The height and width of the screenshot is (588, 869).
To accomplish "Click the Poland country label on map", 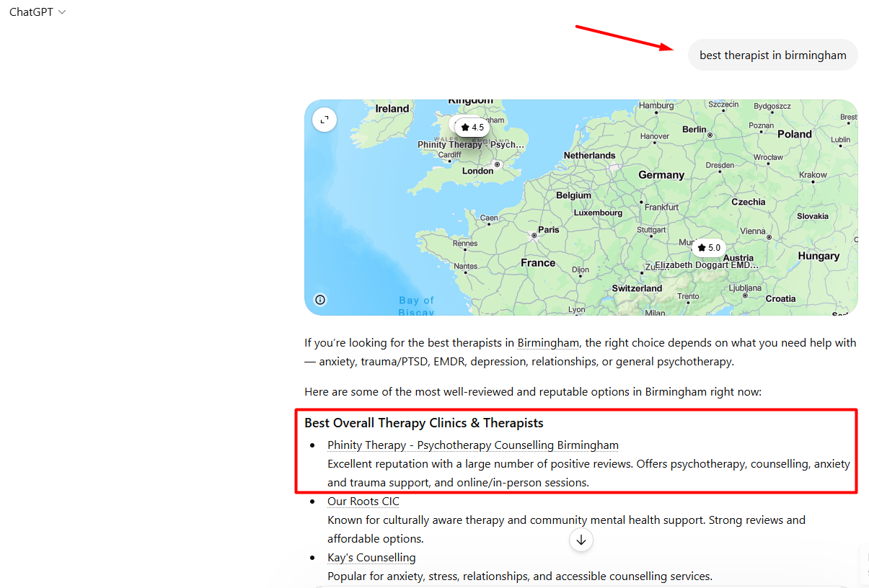I will pyautogui.click(x=795, y=134).
